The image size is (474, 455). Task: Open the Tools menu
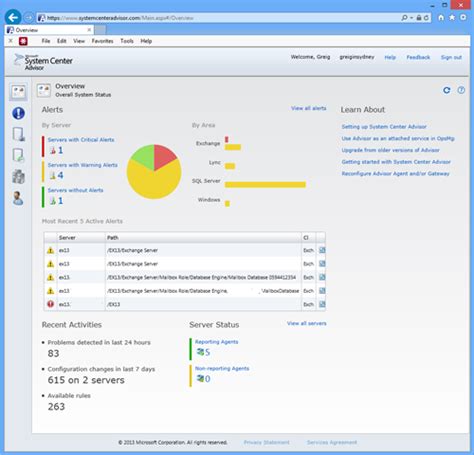(x=127, y=41)
